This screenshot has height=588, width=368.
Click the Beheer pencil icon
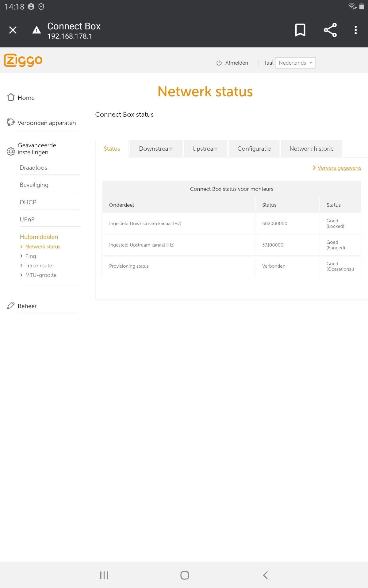pos(11,306)
